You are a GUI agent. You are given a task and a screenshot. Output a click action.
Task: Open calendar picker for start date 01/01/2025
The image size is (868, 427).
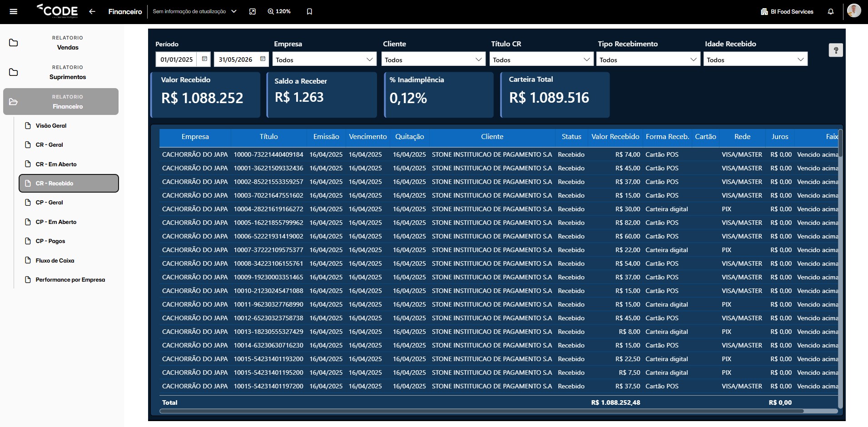pos(204,59)
